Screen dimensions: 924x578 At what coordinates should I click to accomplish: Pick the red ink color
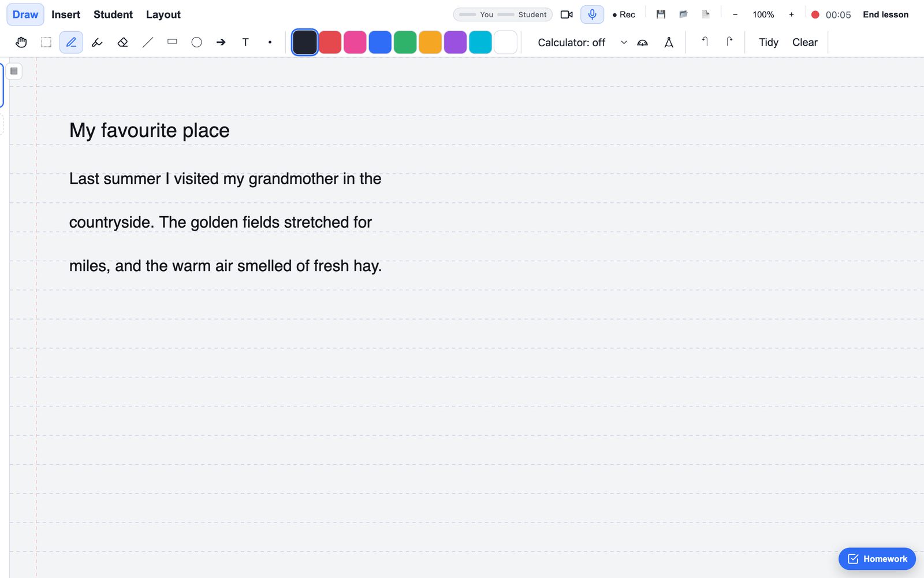330,42
